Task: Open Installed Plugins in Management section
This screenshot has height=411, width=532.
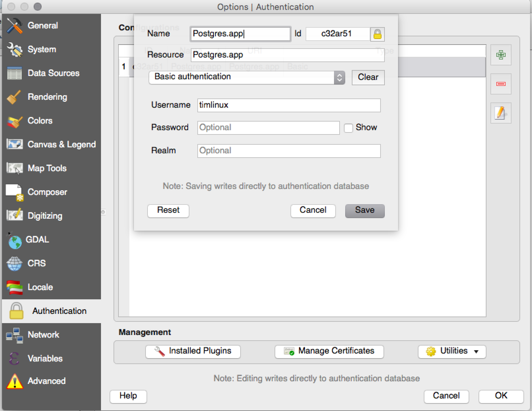Action: tap(193, 352)
